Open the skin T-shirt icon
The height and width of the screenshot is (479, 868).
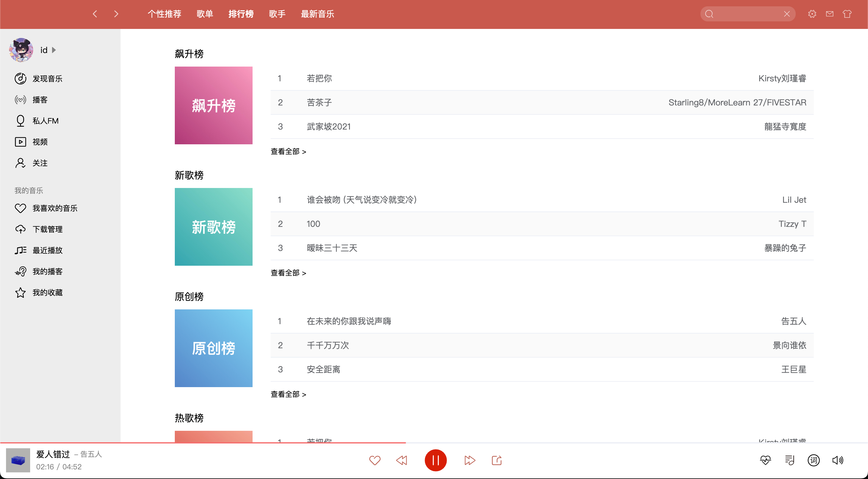pos(847,14)
